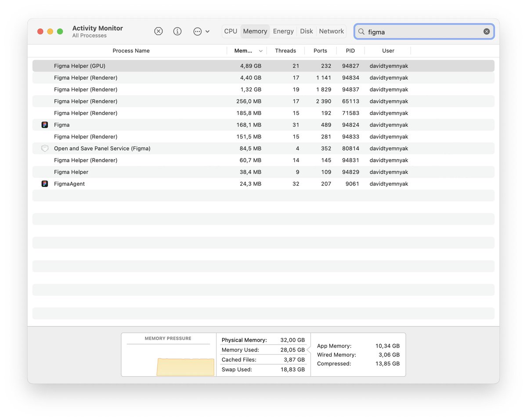Click the Cached Files 3,87 GB entry
The width and height of the screenshot is (527, 420).
coord(263,360)
